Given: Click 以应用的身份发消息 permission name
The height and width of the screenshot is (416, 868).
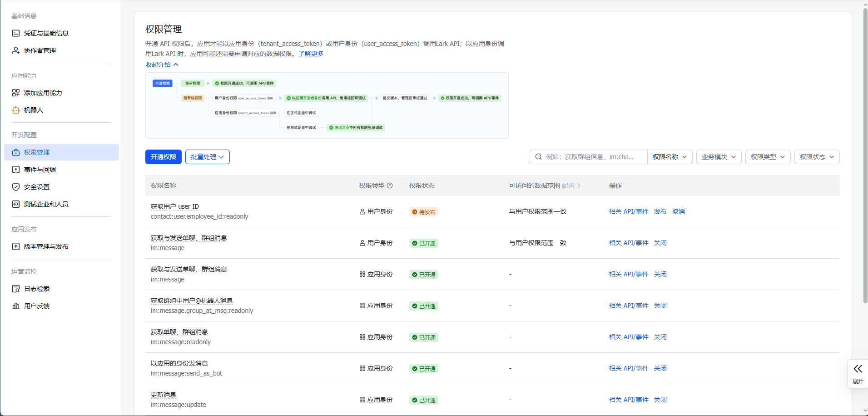Looking at the screenshot, I should coord(179,363).
